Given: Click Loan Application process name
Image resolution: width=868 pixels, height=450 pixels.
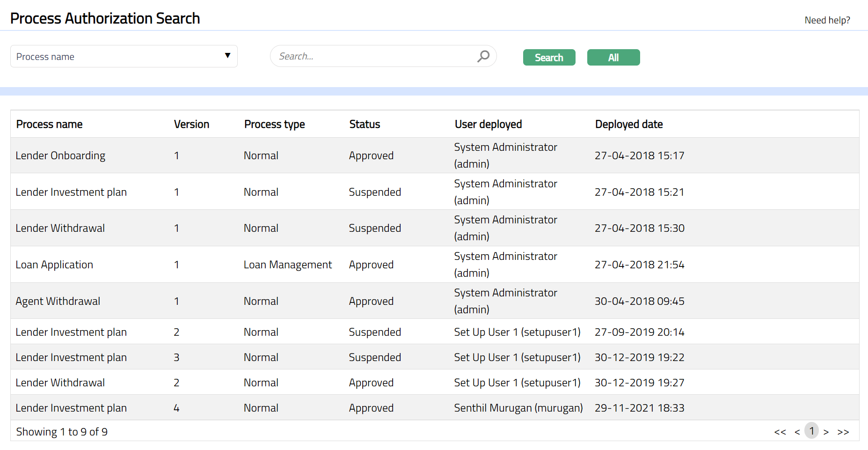Looking at the screenshot, I should tap(54, 265).
